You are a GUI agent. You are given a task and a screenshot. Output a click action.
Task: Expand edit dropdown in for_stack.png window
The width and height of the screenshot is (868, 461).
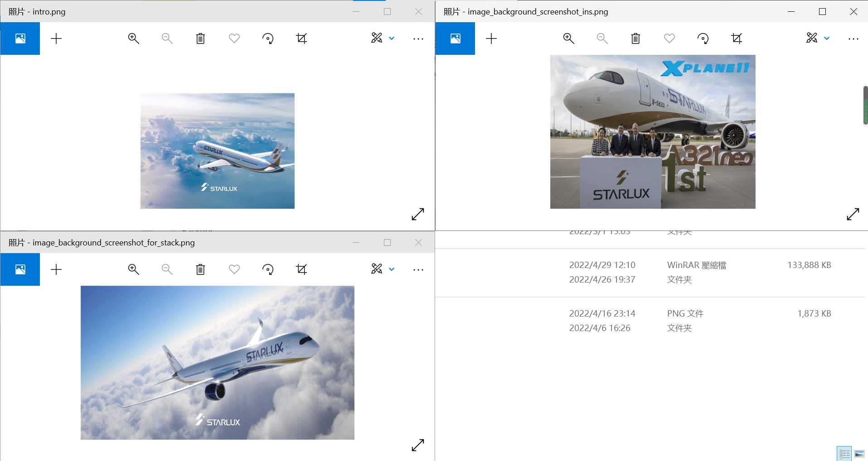tap(392, 269)
